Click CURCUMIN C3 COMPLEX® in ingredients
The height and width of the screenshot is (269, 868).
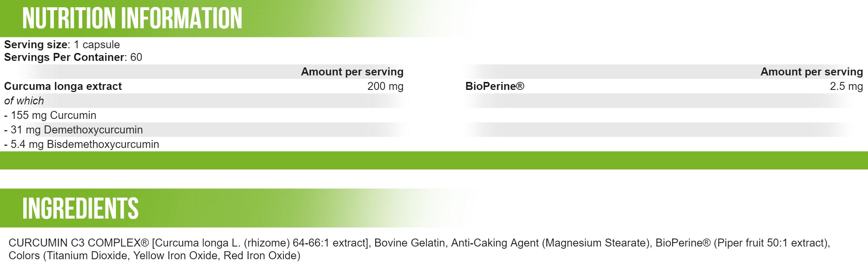tap(79, 243)
